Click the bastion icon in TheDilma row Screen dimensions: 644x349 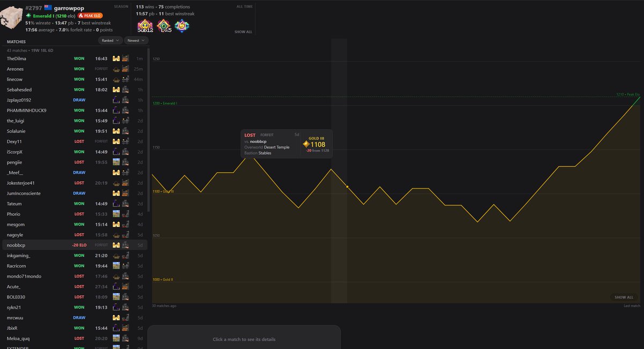(x=125, y=59)
